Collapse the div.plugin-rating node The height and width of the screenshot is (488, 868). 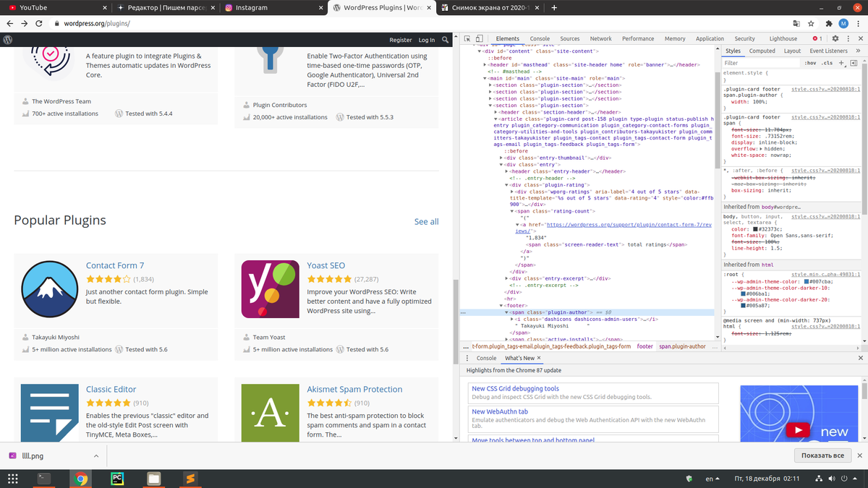[x=507, y=185]
